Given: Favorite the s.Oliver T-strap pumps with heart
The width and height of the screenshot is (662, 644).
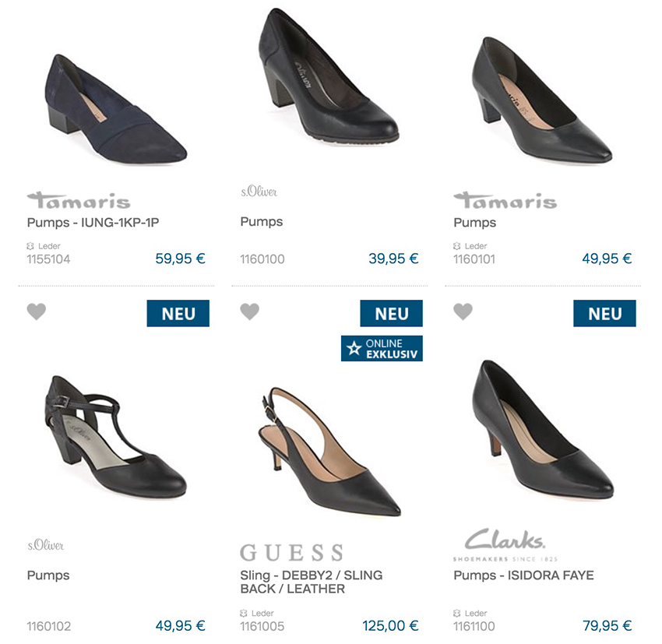Looking at the screenshot, I should [37, 312].
